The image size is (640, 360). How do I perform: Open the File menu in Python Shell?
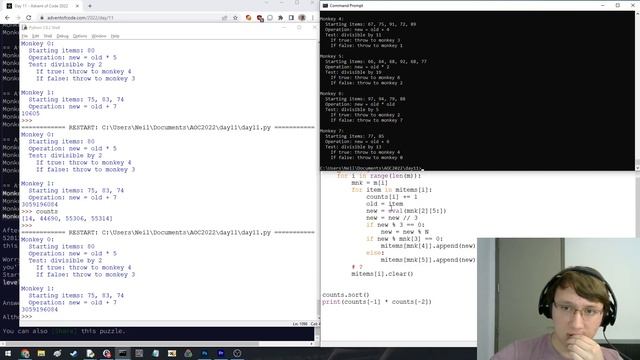tap(24, 36)
